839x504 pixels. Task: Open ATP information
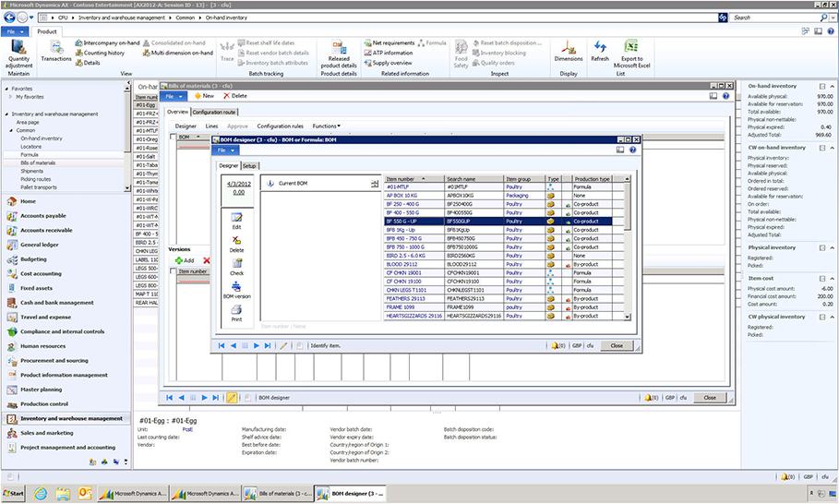(x=389, y=53)
